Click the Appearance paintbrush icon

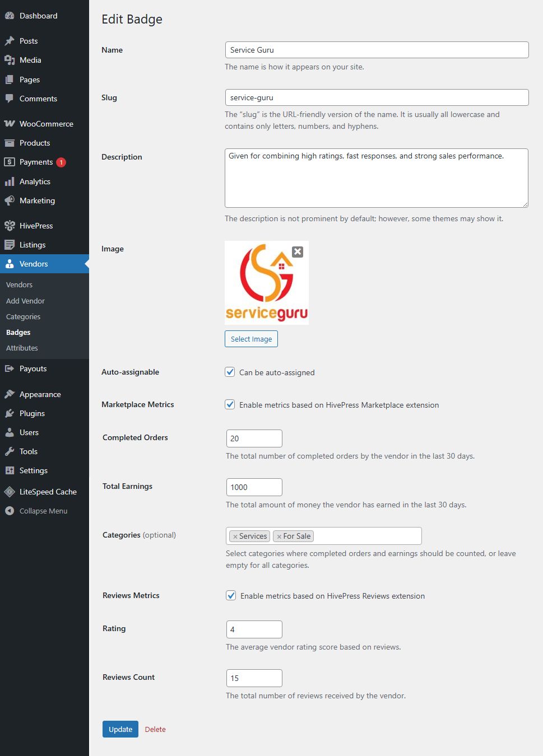click(10, 394)
